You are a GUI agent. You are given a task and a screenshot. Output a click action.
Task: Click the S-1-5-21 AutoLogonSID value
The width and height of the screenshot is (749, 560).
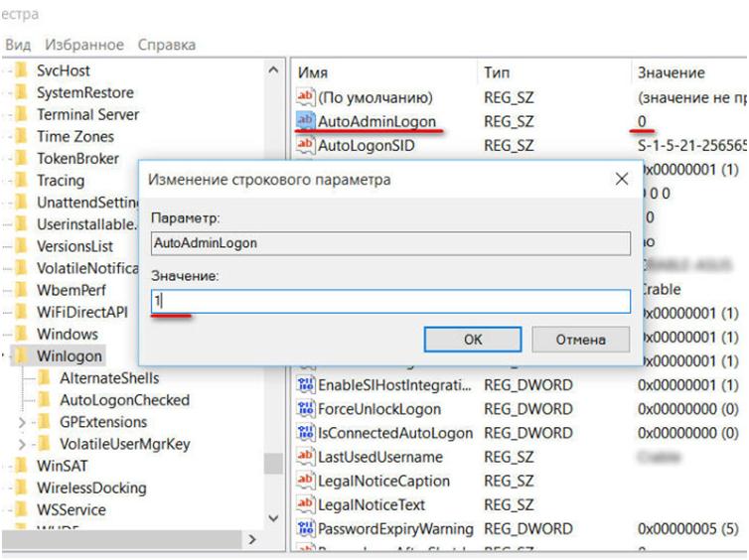click(x=691, y=145)
